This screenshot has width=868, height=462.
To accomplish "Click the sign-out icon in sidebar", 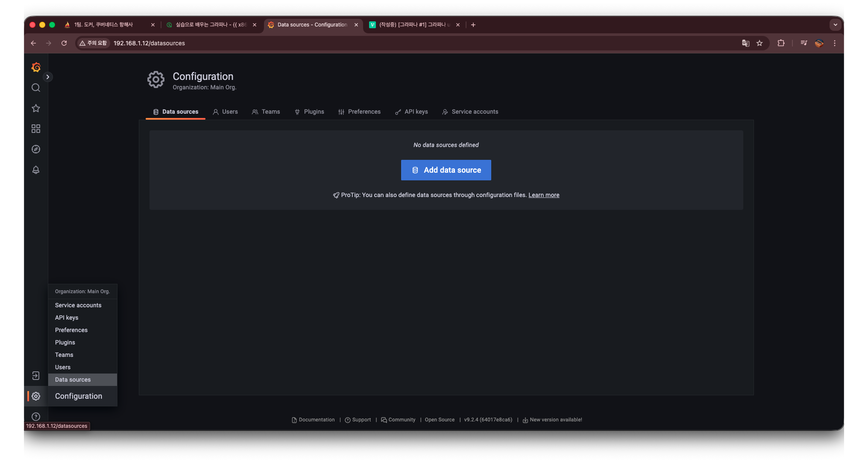I will pyautogui.click(x=36, y=376).
